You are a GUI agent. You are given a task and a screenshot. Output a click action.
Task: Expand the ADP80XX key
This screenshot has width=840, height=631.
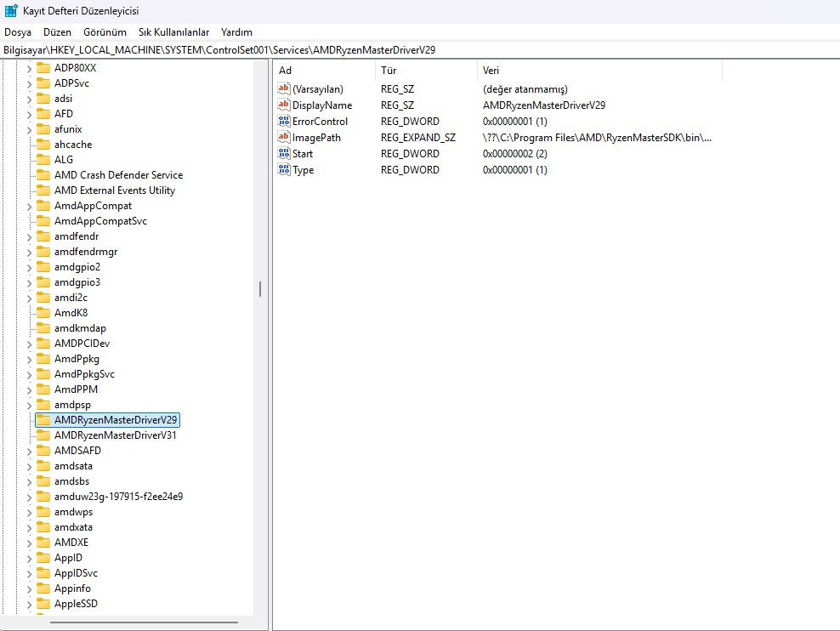30,69
